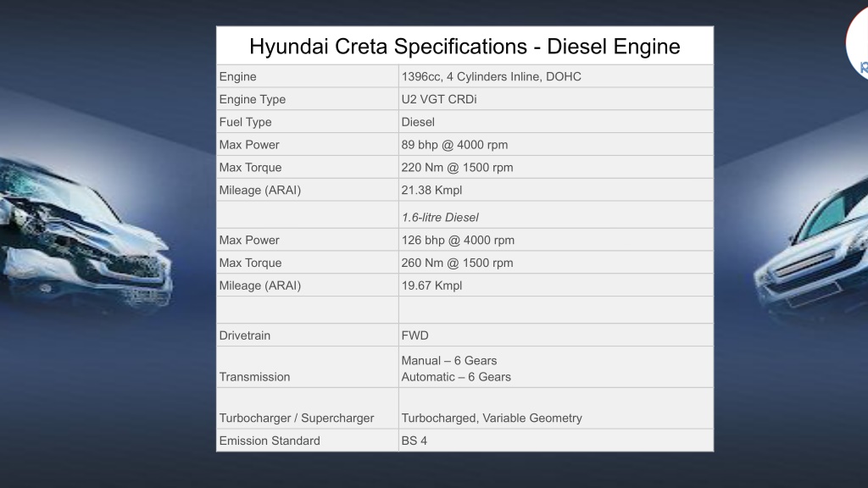The image size is (868, 488).
Task: Click the Hyundai Creta Specifications title
Action: pos(465,47)
